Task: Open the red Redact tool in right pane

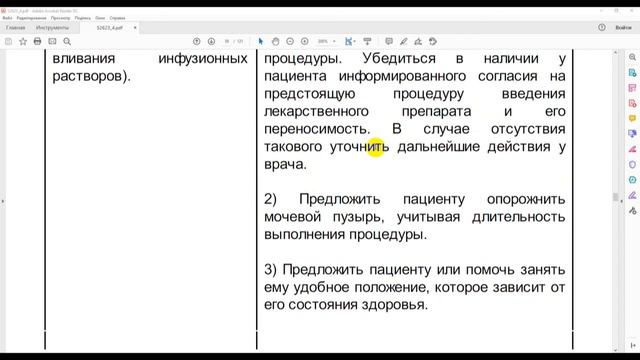Action: click(x=633, y=149)
